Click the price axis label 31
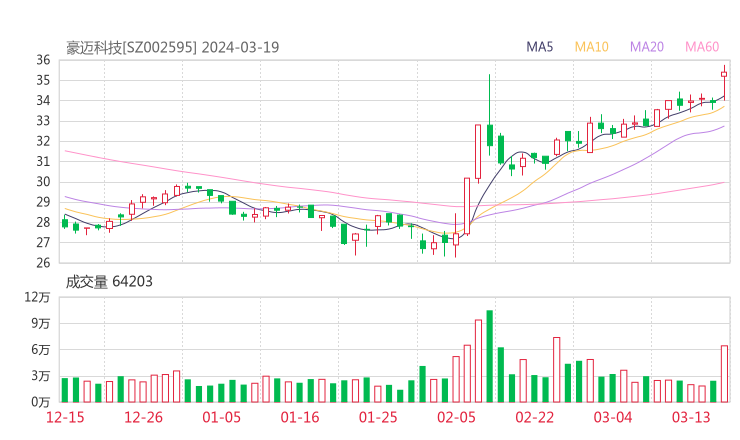740x440 pixels. click(43, 161)
